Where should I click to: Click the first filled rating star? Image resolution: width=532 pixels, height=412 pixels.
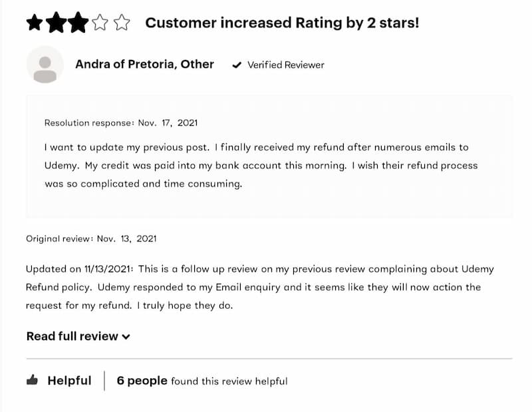35,23
